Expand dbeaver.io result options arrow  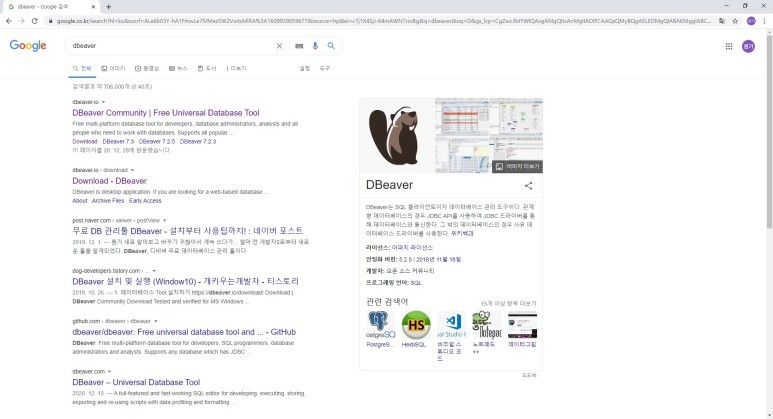(104, 102)
